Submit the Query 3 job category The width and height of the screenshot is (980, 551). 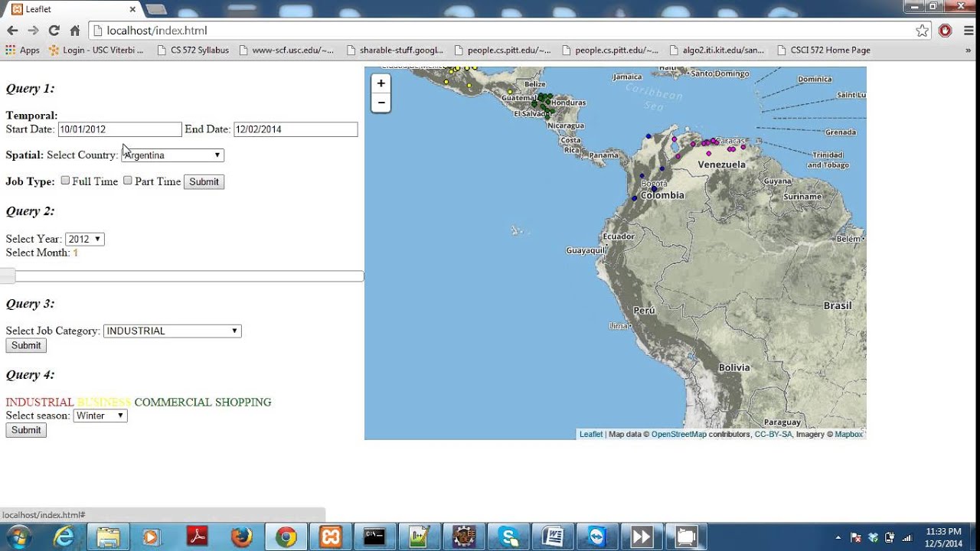(26, 346)
